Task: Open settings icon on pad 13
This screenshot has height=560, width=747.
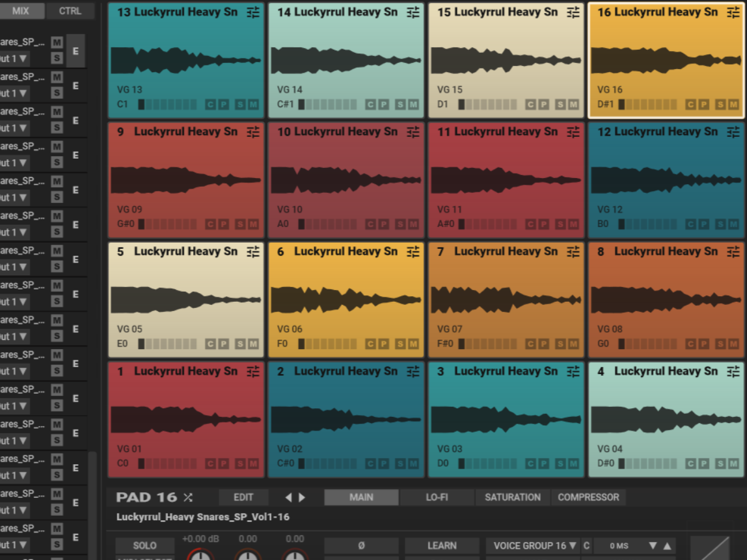Action: click(253, 12)
